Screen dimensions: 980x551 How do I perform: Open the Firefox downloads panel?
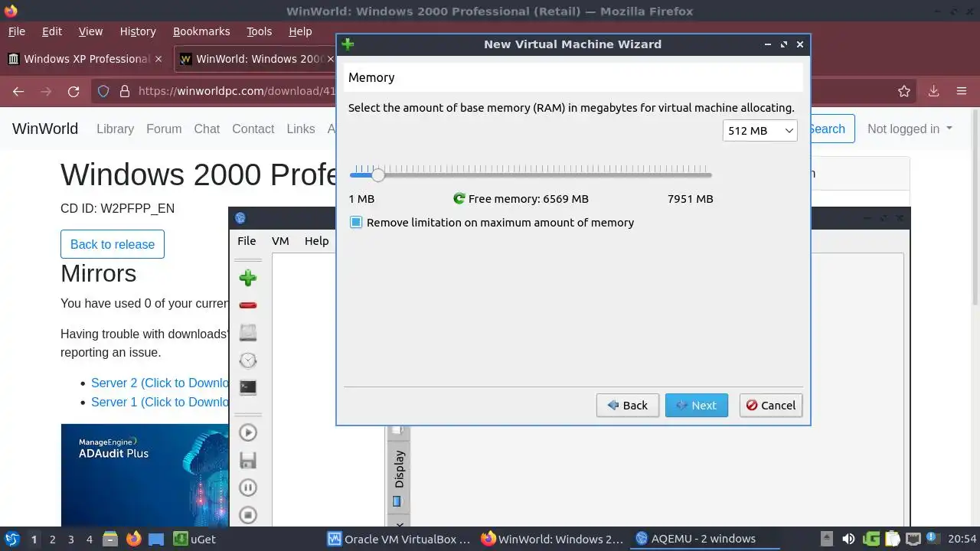click(x=933, y=91)
